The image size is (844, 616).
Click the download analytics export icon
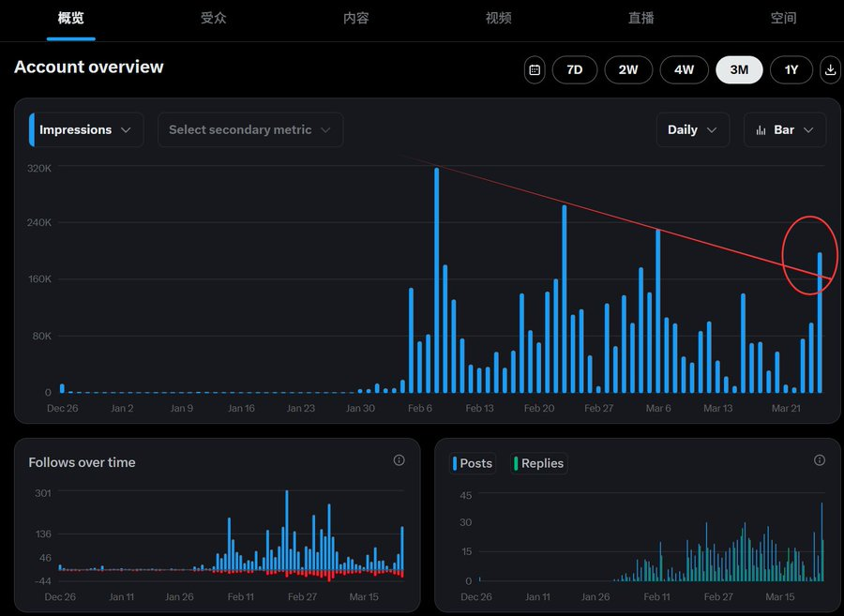point(830,69)
